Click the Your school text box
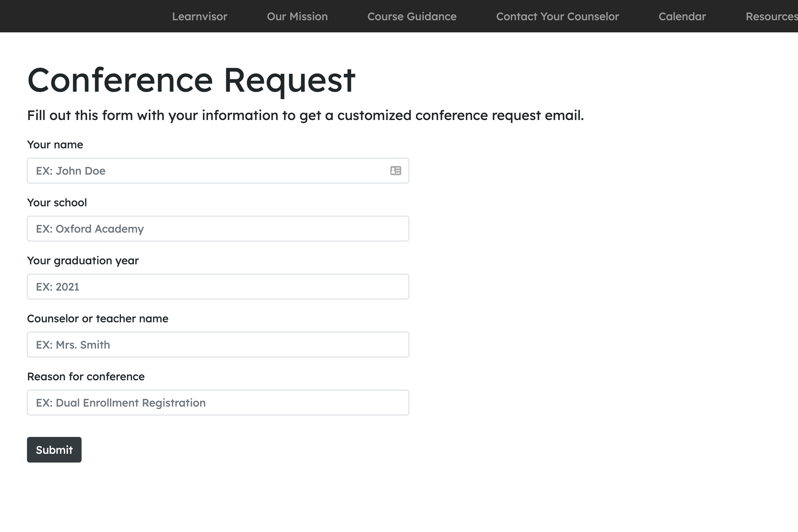The height and width of the screenshot is (532, 798). pos(218,229)
